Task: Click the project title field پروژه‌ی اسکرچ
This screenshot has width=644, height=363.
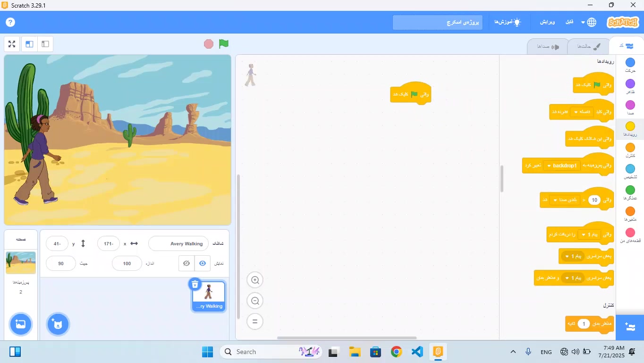Action: click(x=438, y=22)
